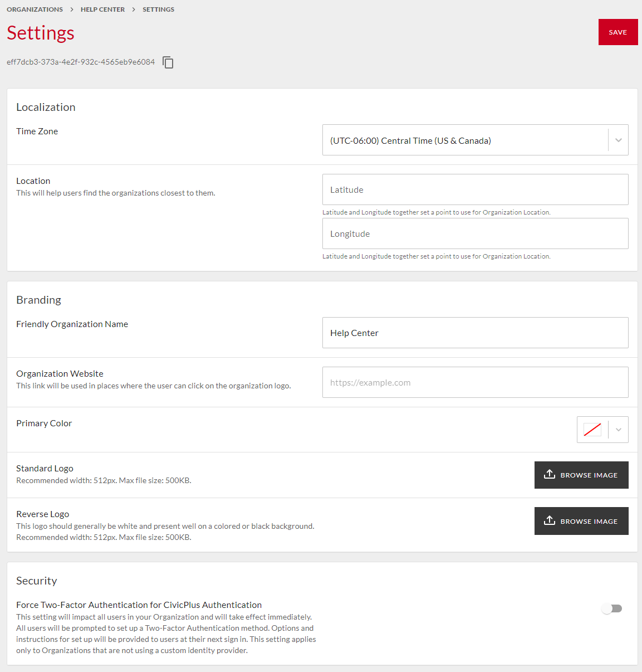Enable Force Two-Factor Authentication toggle

click(611, 608)
